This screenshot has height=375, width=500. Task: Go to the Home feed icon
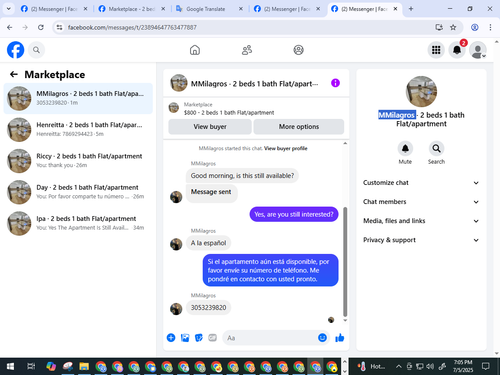(x=195, y=50)
